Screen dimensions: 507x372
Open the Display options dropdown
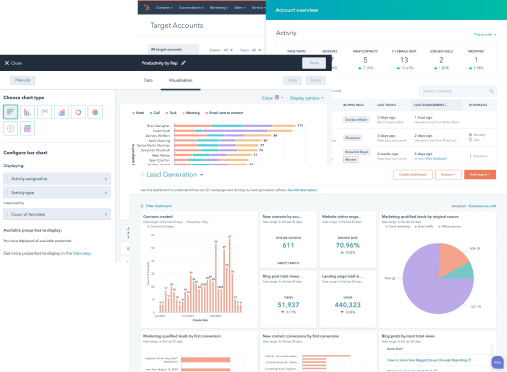(307, 98)
